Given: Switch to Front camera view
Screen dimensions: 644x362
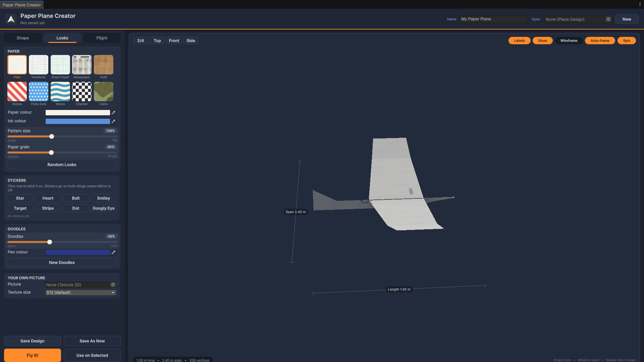Looking at the screenshot, I should point(174,41).
